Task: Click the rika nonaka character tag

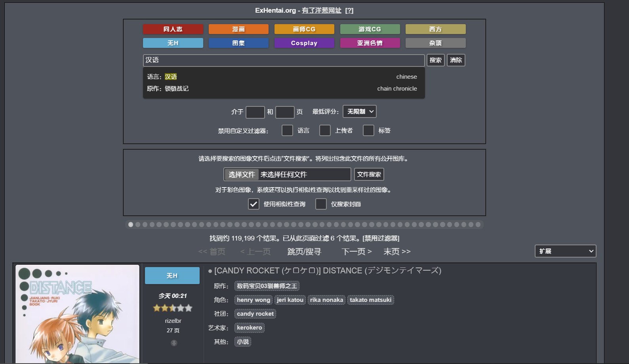Action: pyautogui.click(x=326, y=300)
